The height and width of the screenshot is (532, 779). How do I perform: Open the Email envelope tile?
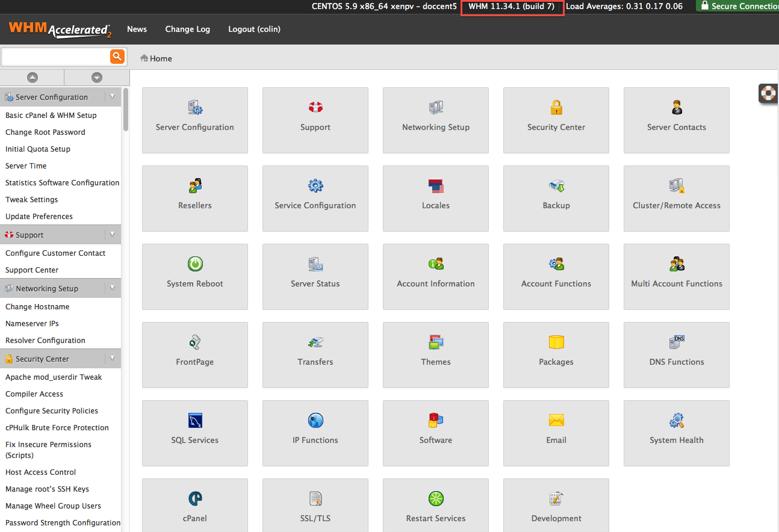click(x=556, y=433)
